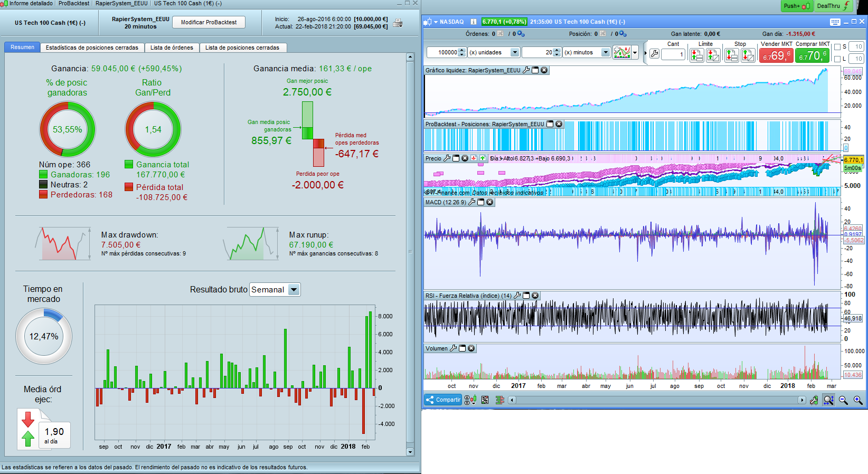Open chart properties wrench in bottom toolbar

tap(814, 400)
